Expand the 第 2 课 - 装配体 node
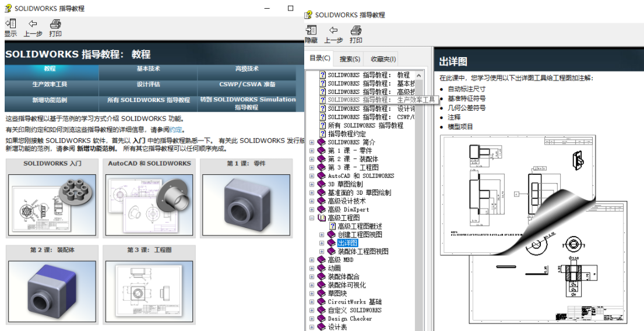Image resolution: width=644 pixels, height=331 pixels. (x=312, y=159)
